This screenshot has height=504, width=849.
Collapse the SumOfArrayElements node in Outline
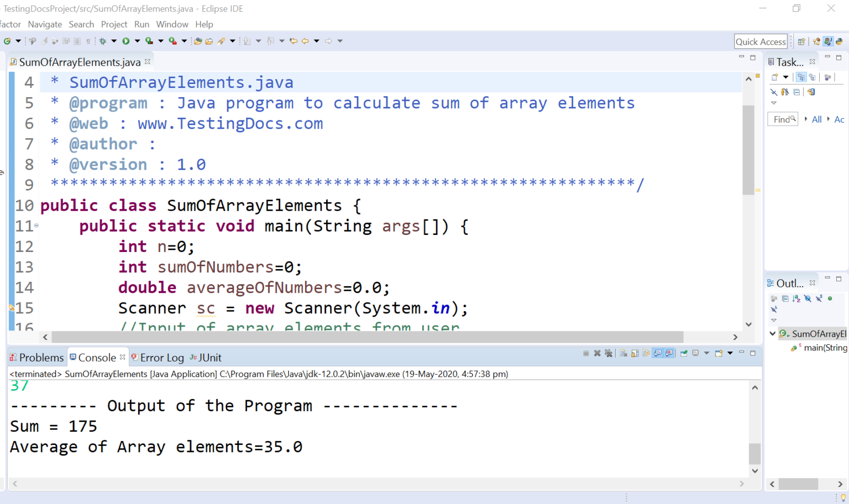click(772, 334)
